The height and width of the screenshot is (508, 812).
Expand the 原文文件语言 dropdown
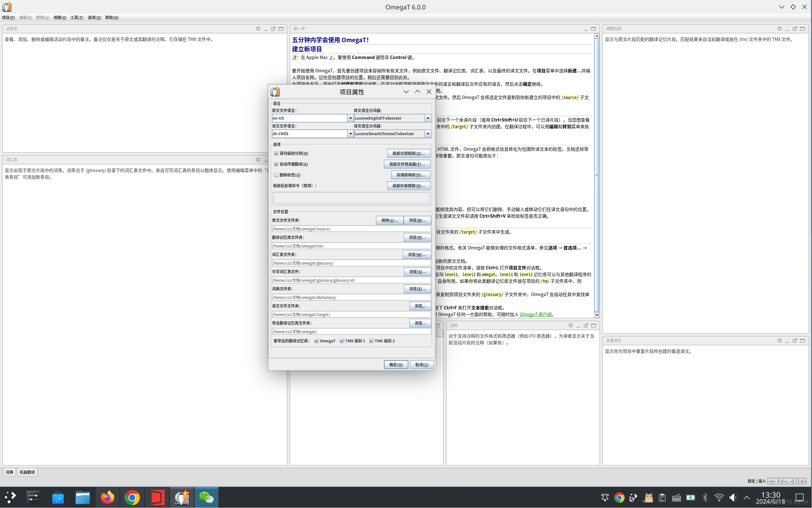point(350,118)
